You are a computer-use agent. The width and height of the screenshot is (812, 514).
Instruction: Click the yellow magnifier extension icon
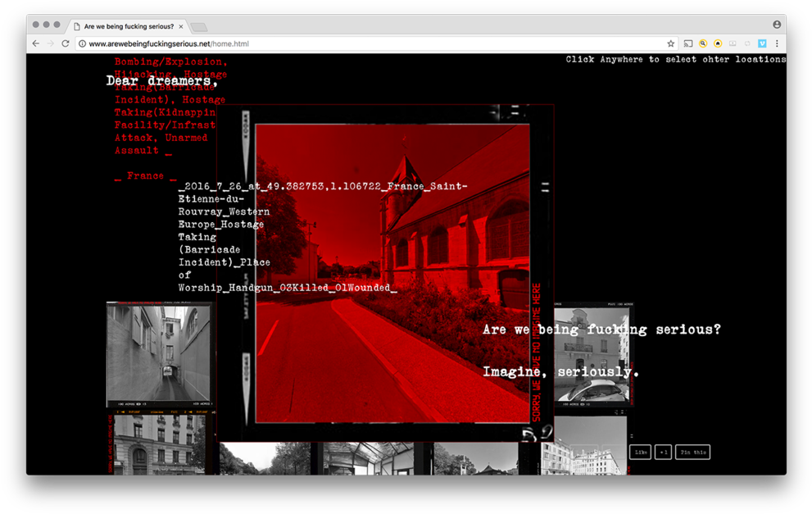click(703, 43)
